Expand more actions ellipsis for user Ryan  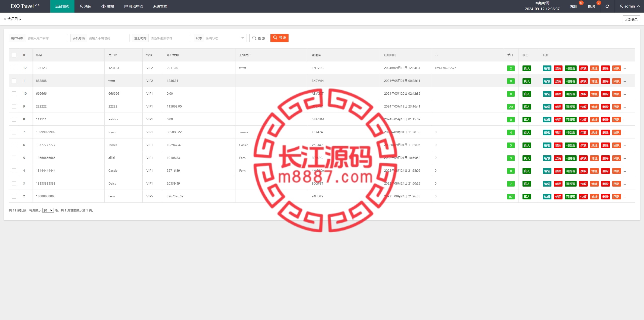tap(624, 133)
